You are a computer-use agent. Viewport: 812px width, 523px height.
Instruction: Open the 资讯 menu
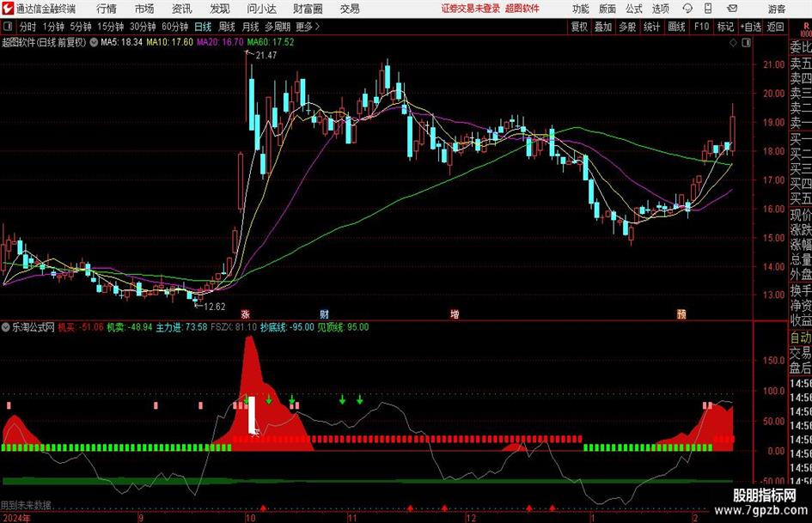tap(182, 9)
